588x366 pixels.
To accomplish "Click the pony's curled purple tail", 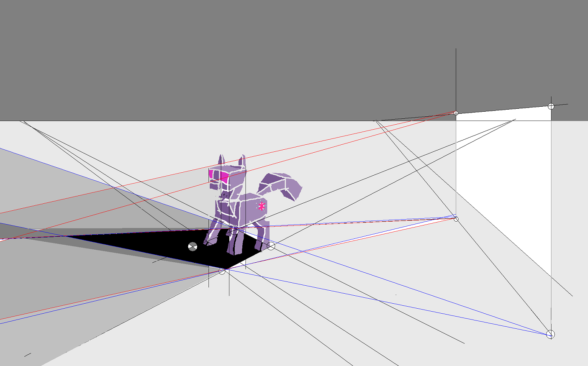I will click(280, 186).
